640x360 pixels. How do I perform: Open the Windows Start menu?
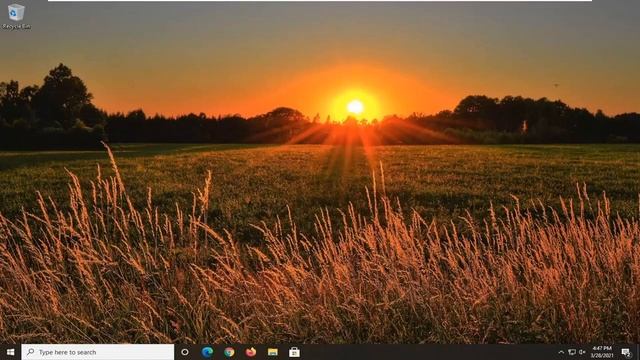click(11, 352)
